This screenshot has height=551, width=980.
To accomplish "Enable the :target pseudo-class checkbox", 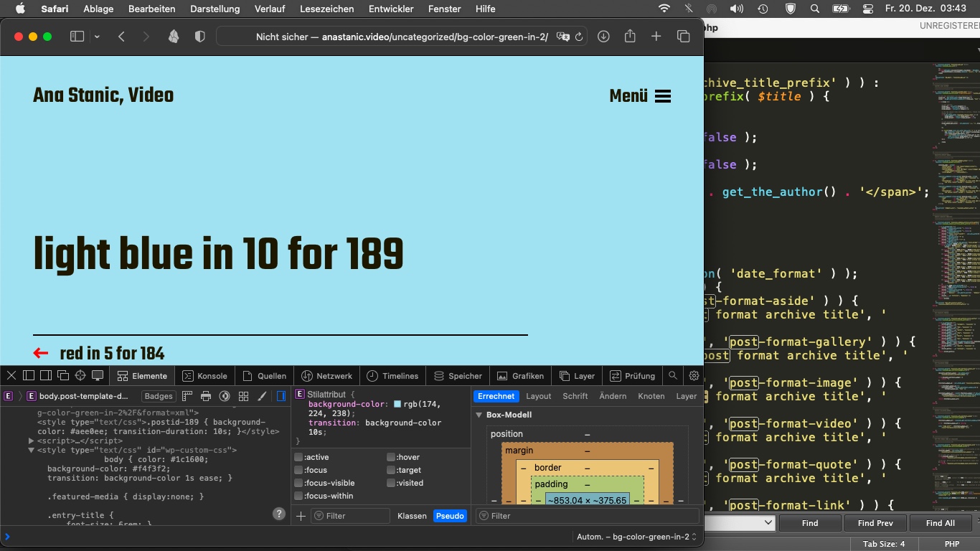I will pyautogui.click(x=391, y=470).
